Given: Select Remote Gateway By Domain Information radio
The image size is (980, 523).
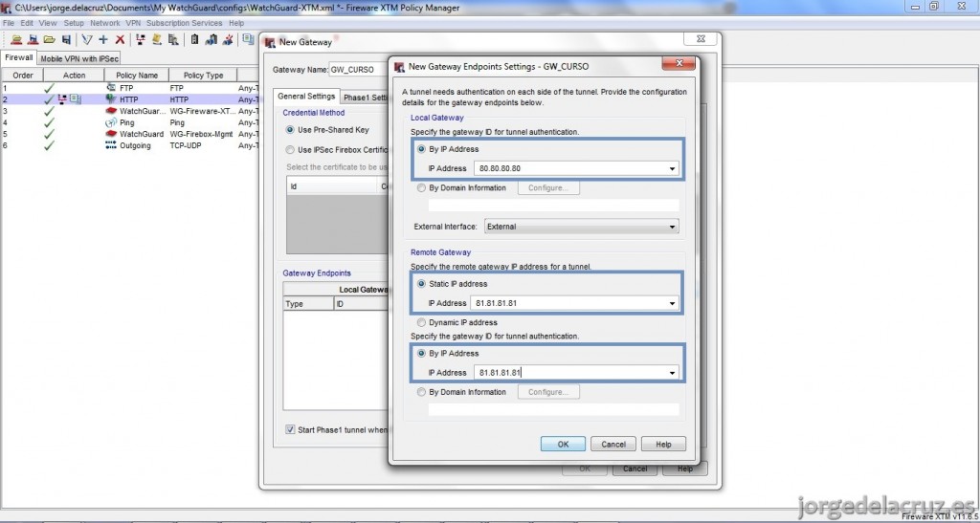Looking at the screenshot, I should pyautogui.click(x=421, y=392).
